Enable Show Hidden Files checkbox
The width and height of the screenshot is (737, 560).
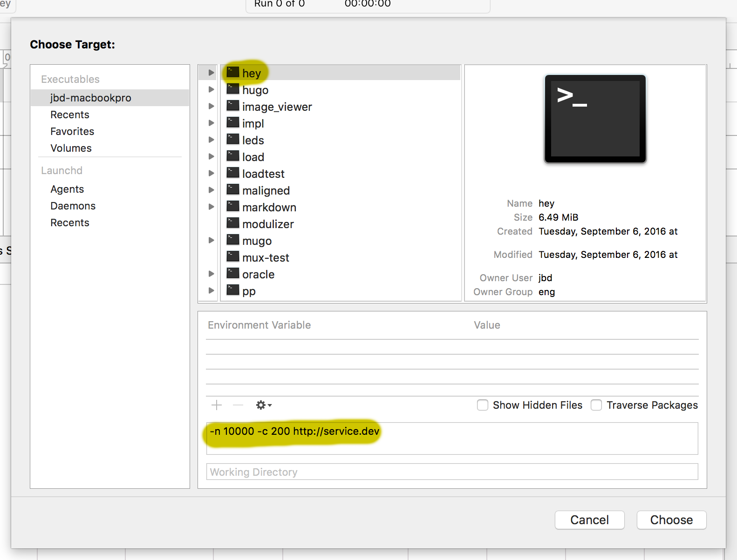[x=483, y=405]
